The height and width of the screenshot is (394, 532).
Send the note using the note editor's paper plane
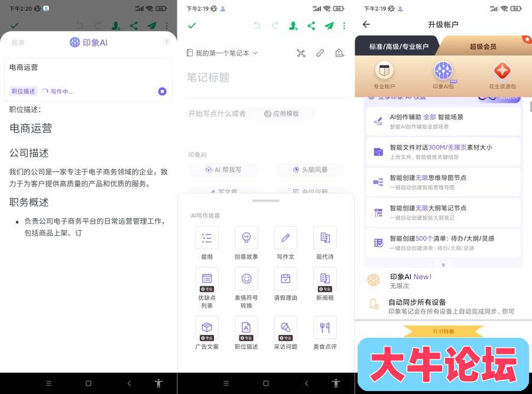(329, 25)
